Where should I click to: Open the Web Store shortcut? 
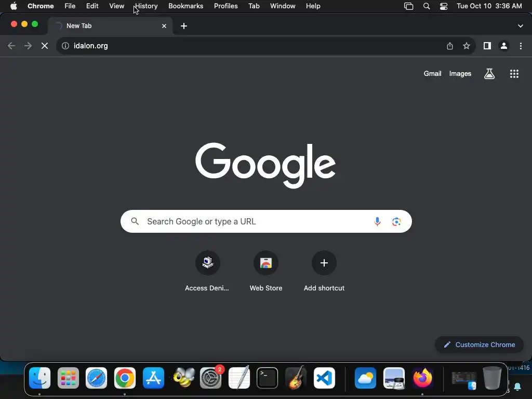click(x=266, y=271)
